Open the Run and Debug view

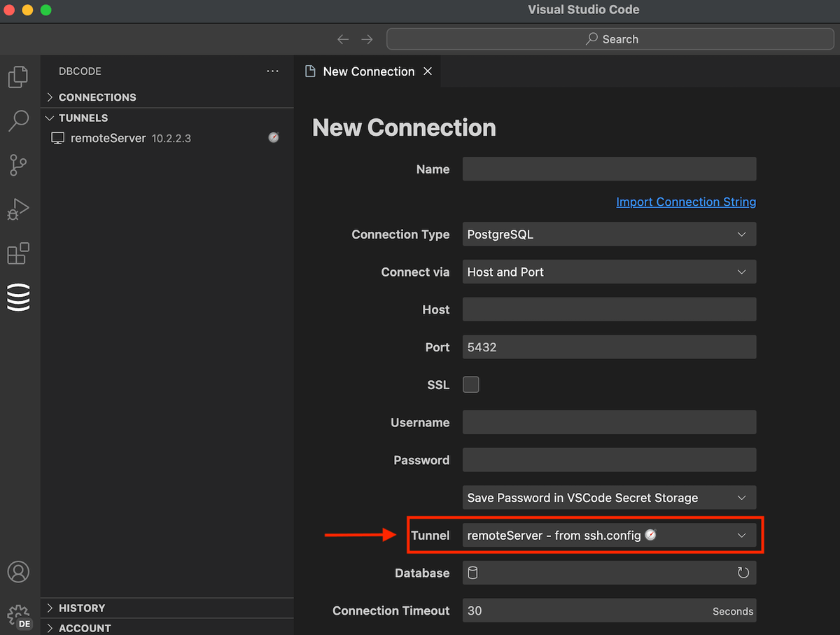pos(18,209)
